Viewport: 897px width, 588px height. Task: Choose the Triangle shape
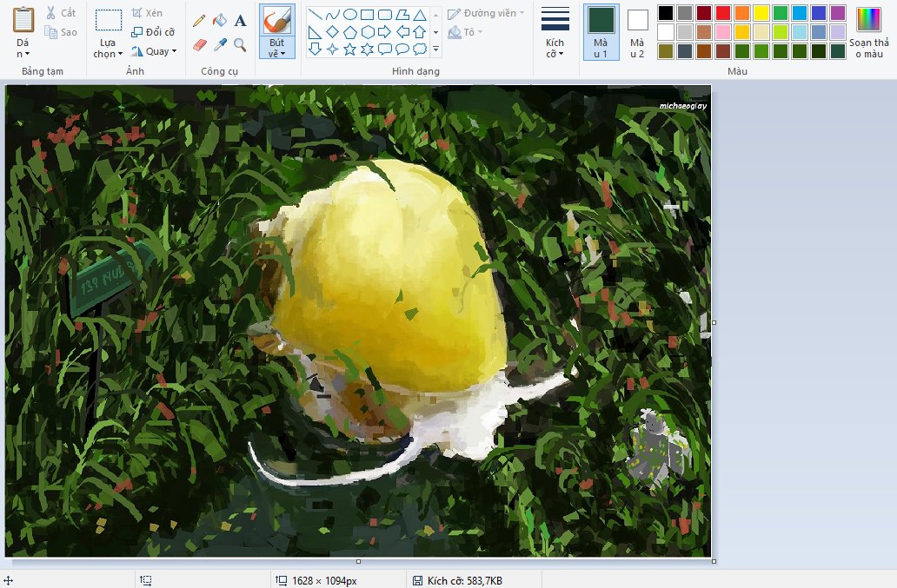pos(420,15)
